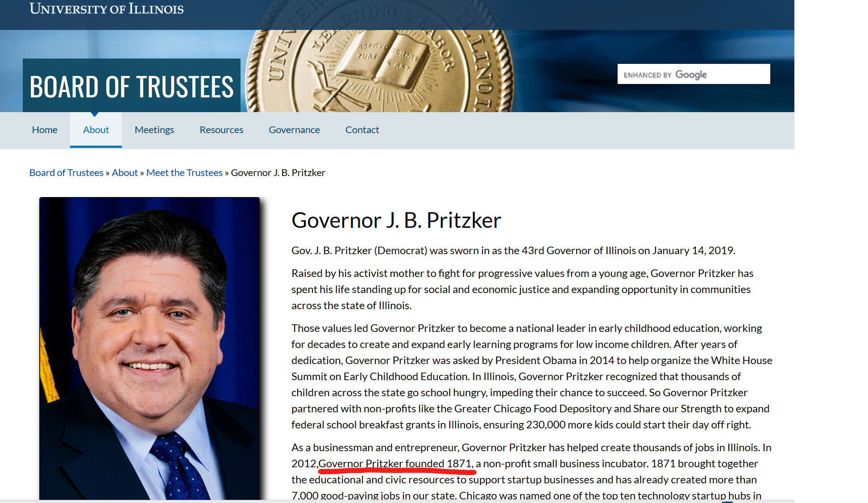The height and width of the screenshot is (503, 868).
Task: Open the Meetings menu item
Action: [154, 130]
